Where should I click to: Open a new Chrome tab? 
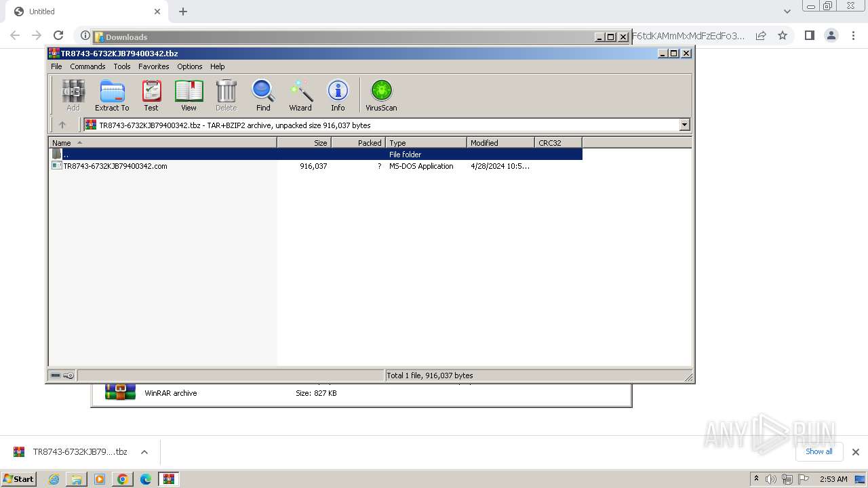(x=183, y=12)
